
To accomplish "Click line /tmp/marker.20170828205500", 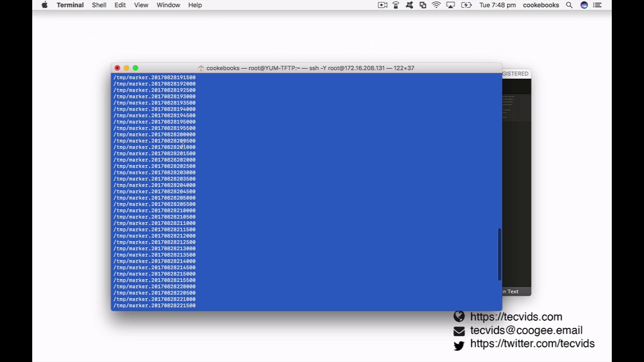I will pyautogui.click(x=154, y=204).
